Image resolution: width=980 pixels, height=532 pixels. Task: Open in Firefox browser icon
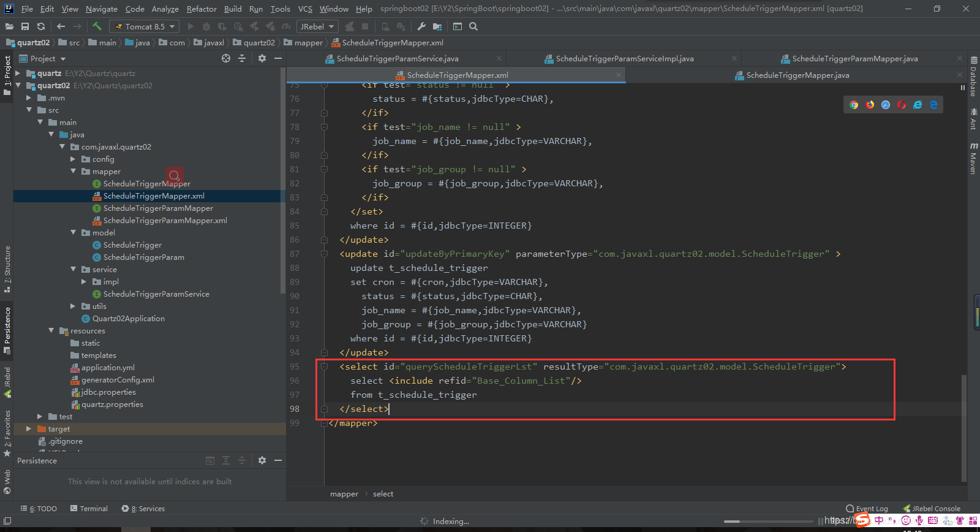870,105
